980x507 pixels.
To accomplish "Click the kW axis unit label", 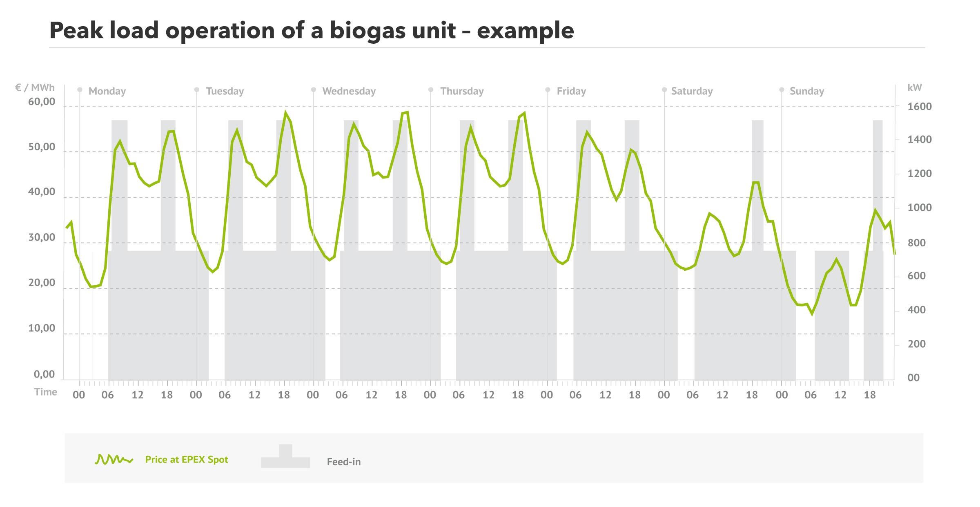I will click(x=914, y=87).
